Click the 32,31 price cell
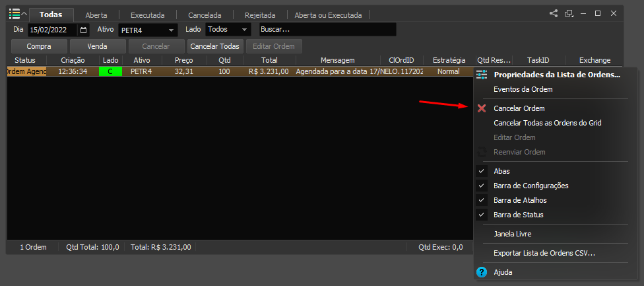644x286 pixels. click(x=183, y=71)
